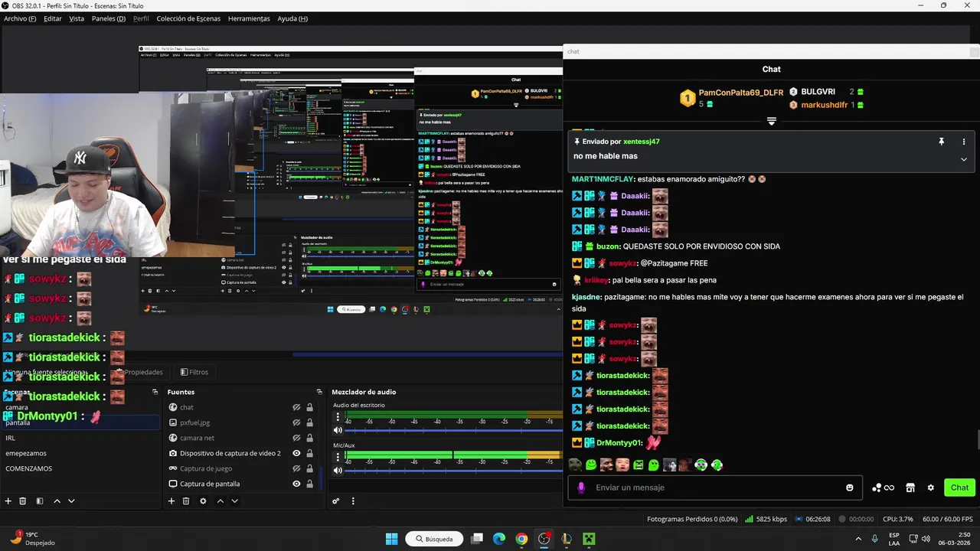
Task: Click the chat scrollbar thumb
Action: (977, 442)
